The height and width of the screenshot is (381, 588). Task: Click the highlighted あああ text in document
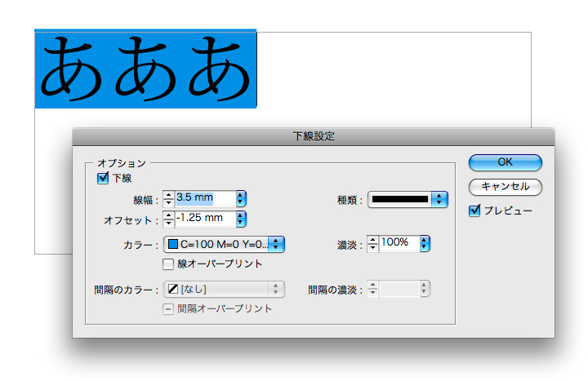coord(145,69)
